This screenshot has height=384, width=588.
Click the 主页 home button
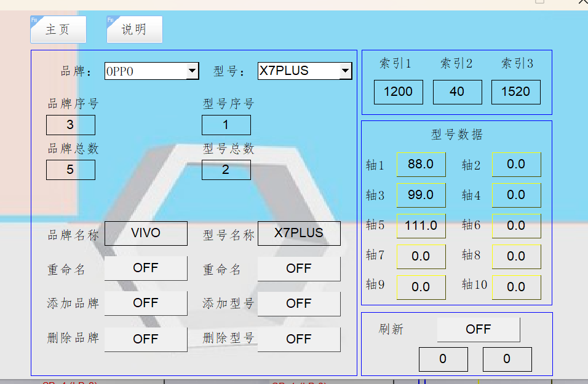[58, 29]
